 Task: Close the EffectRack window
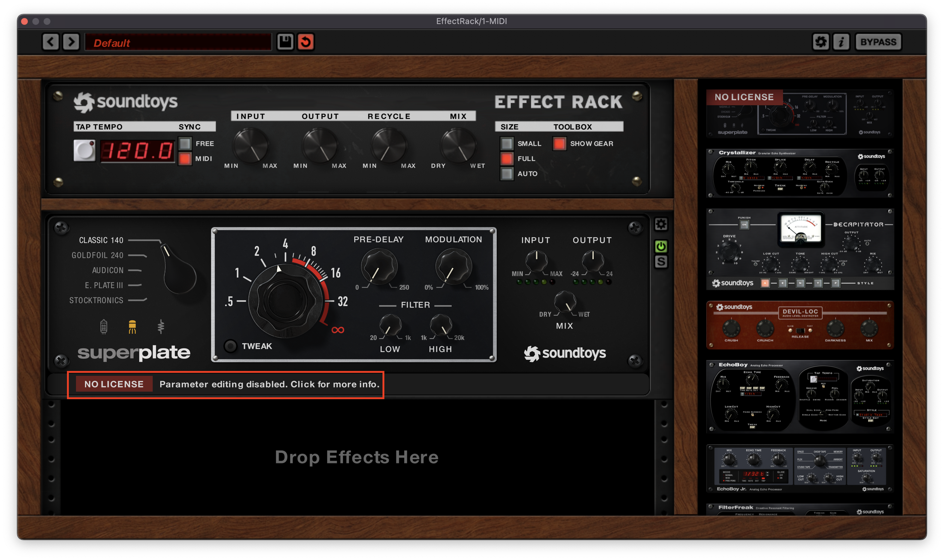tap(24, 21)
